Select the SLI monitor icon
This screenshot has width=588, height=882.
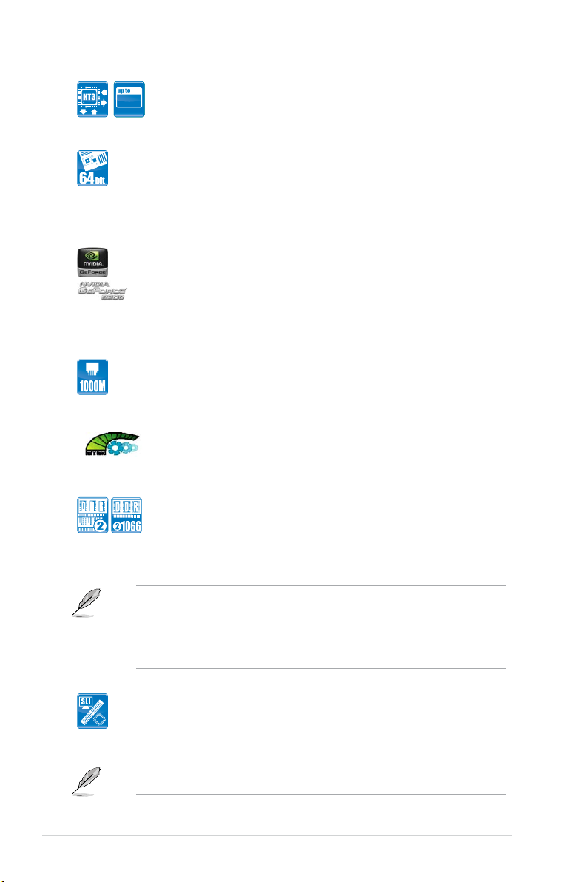(92, 711)
